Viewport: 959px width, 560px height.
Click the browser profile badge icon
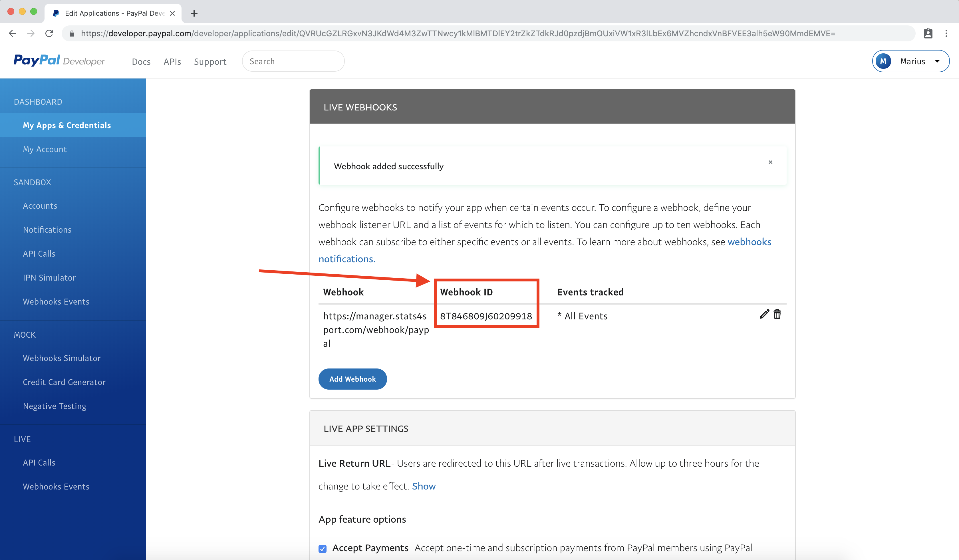928,33
